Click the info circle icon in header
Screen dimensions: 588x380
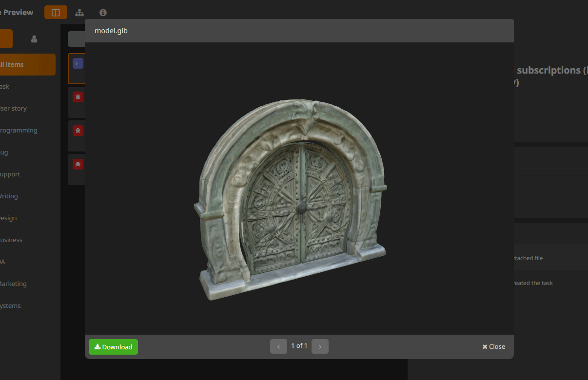click(x=103, y=12)
